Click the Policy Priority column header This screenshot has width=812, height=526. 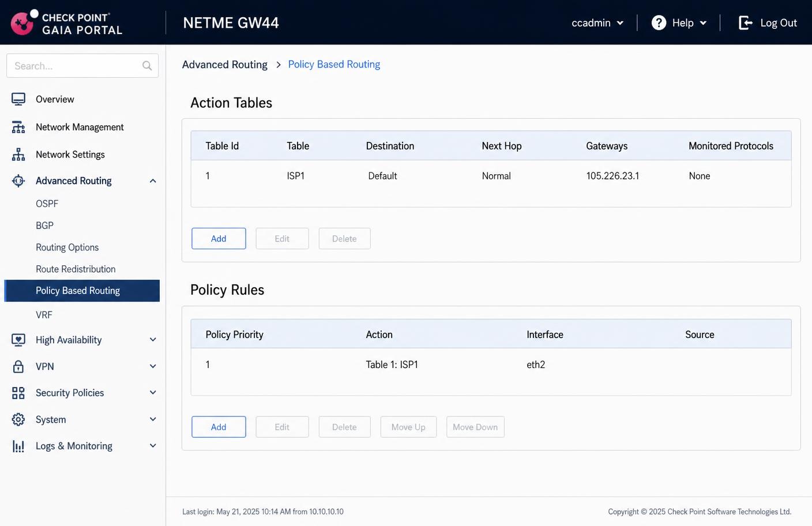pyautogui.click(x=234, y=335)
